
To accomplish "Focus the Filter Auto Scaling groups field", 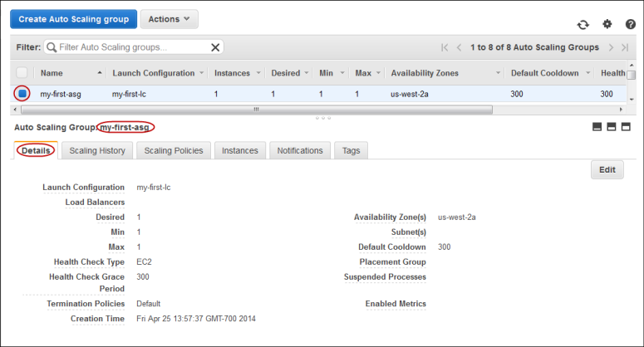I will point(133,48).
